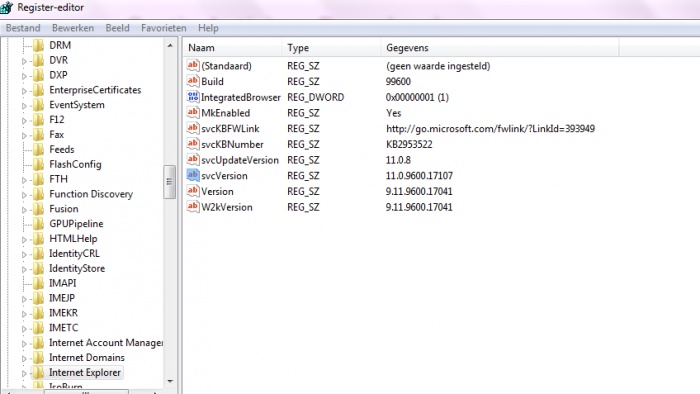Expand the Fax key
Viewport: 700px width, 394px height.
[24, 135]
